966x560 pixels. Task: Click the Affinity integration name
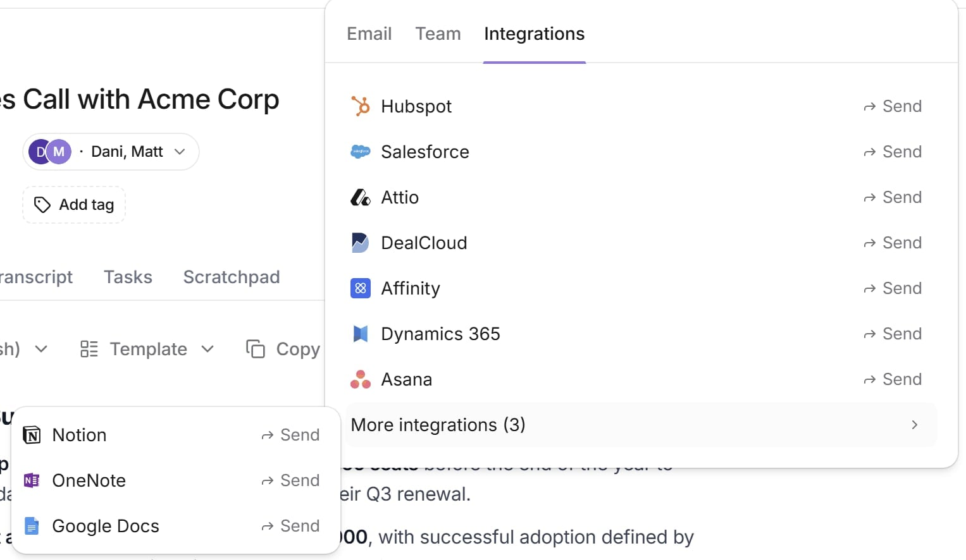(411, 288)
